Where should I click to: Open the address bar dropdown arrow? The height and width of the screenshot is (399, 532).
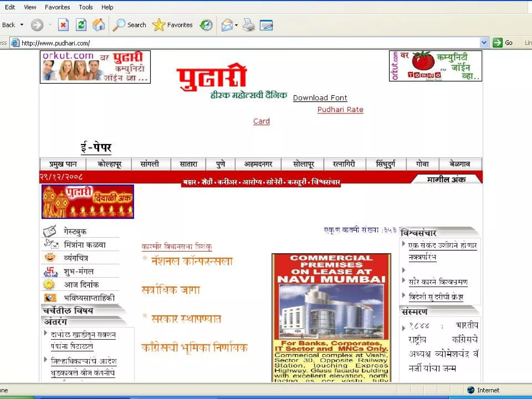[x=484, y=43]
